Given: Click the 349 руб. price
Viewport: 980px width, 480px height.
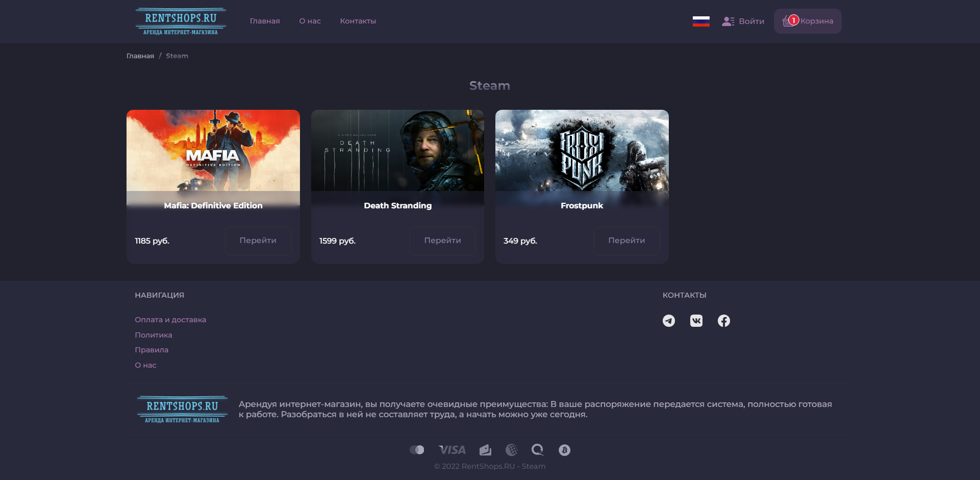Looking at the screenshot, I should tap(520, 241).
